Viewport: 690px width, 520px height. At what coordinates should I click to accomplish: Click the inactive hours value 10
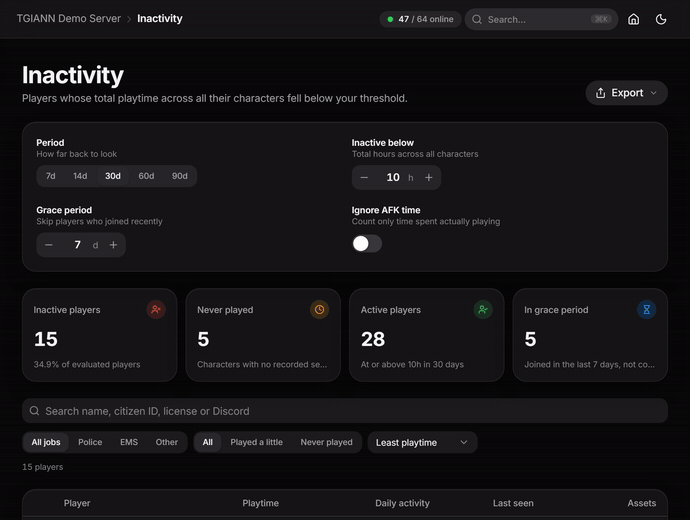[x=393, y=177]
